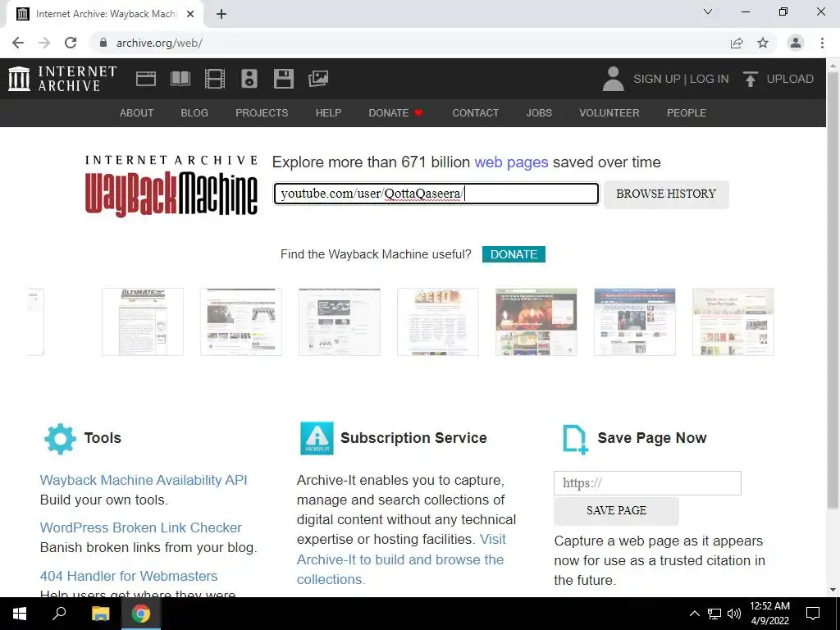The image size is (840, 630).
Task: Bookmark this tab with star icon
Action: click(x=763, y=43)
